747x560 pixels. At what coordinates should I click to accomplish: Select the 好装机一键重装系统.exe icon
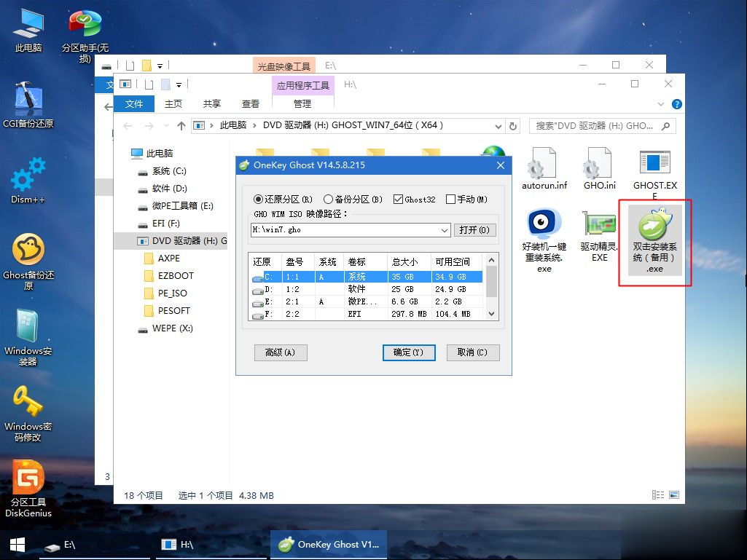click(x=544, y=240)
